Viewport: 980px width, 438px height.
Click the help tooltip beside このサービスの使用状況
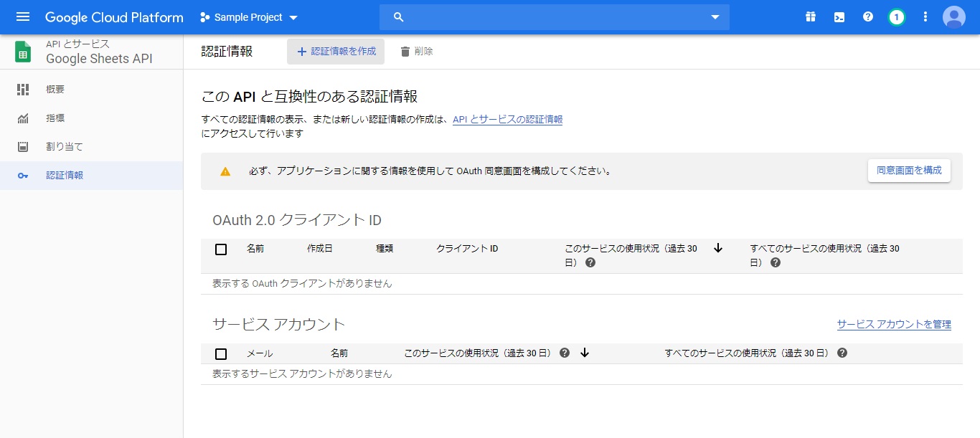590,263
